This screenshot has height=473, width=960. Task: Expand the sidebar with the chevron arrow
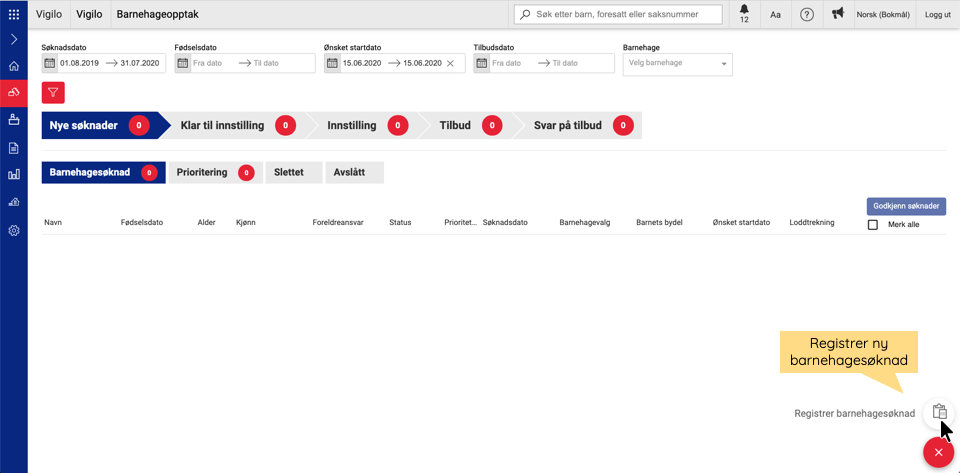14,39
